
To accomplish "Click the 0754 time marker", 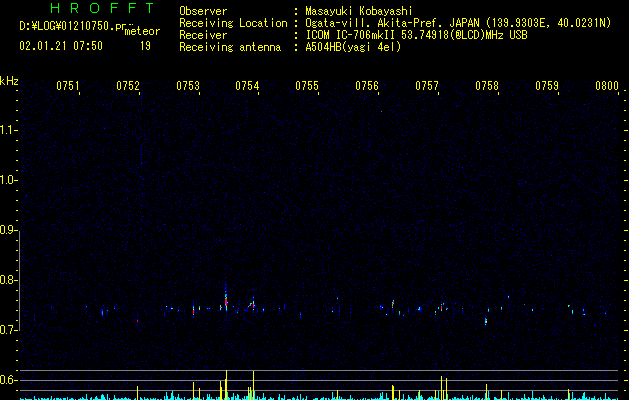I will coord(247,86).
